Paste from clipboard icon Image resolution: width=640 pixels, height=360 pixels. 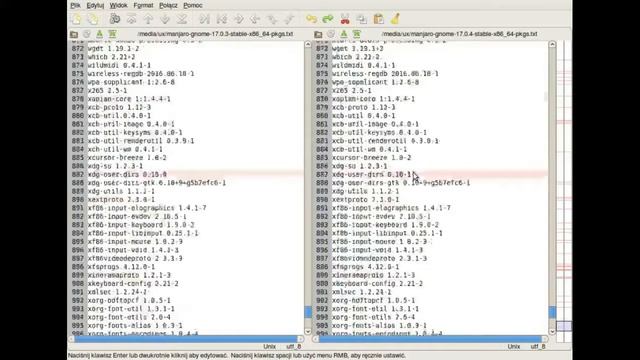coord(378,19)
